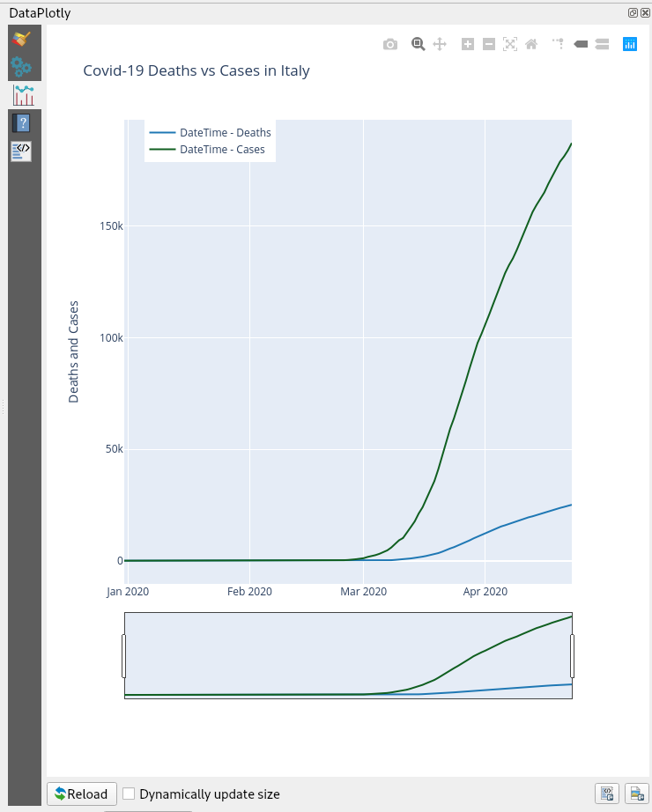The width and height of the screenshot is (652, 812).
Task: Autoscale the plot axes
Action: coord(510,44)
